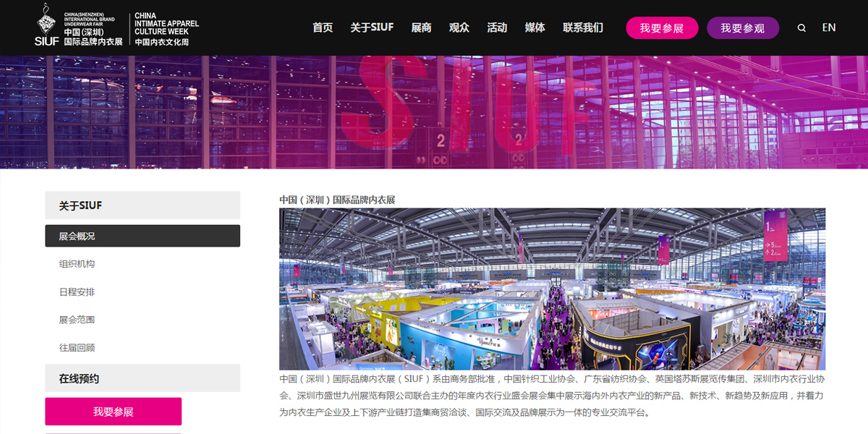Click the SIUF logo in header
868x434 pixels.
coord(79,26)
